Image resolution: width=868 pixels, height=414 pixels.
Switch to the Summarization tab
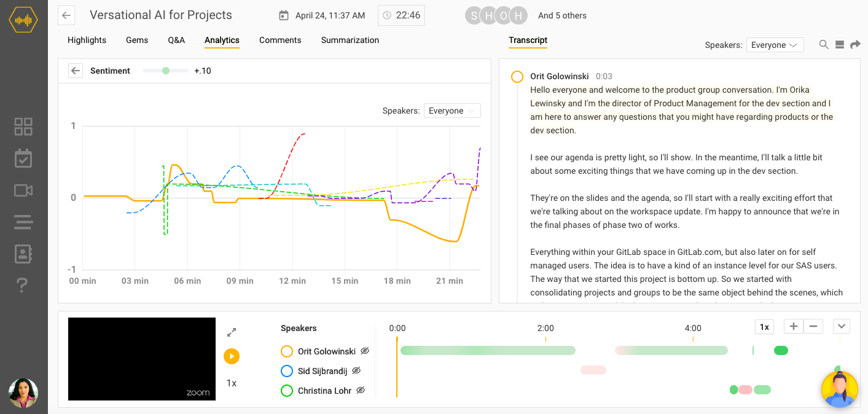coord(350,40)
